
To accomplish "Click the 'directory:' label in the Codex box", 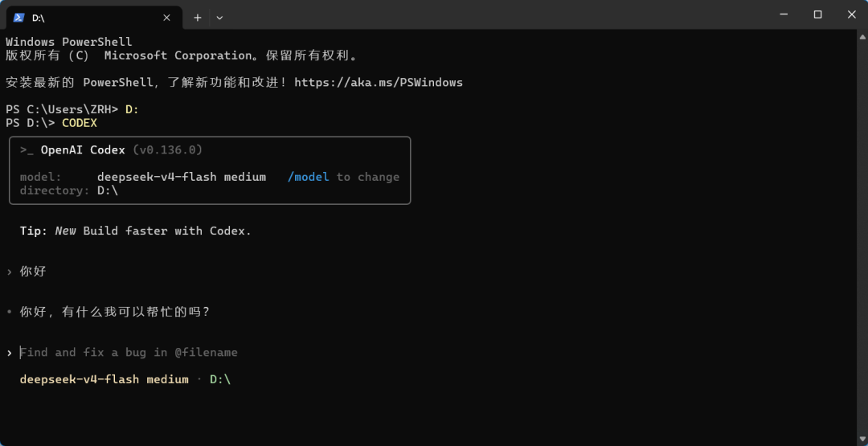I will [x=55, y=190].
